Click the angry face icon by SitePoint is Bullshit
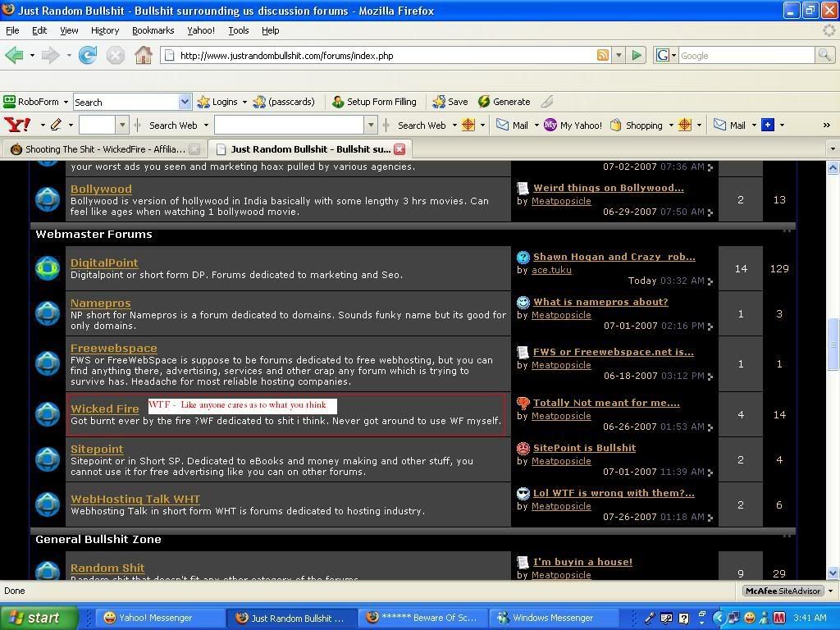 (523, 448)
